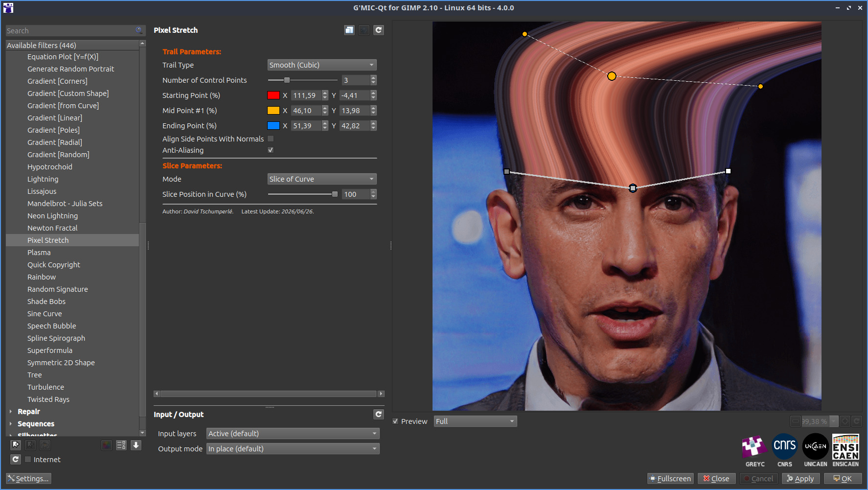This screenshot has height=490, width=868.
Task: Select the Speech Bubble filter
Action: [52, 326]
